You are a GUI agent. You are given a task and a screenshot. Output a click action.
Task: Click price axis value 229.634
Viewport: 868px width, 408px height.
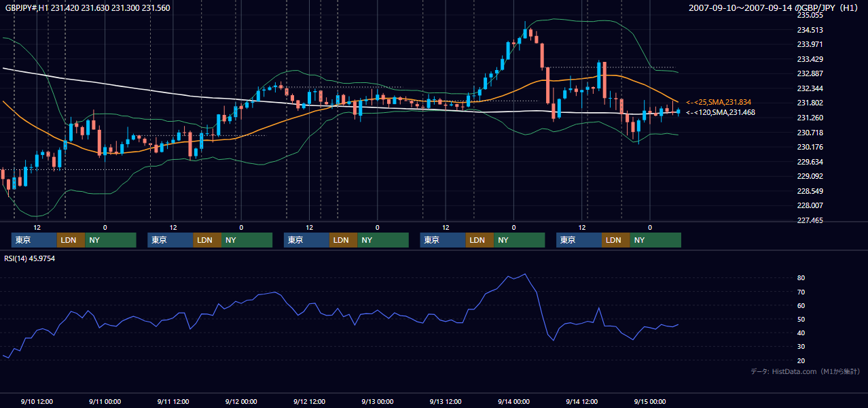(810, 162)
